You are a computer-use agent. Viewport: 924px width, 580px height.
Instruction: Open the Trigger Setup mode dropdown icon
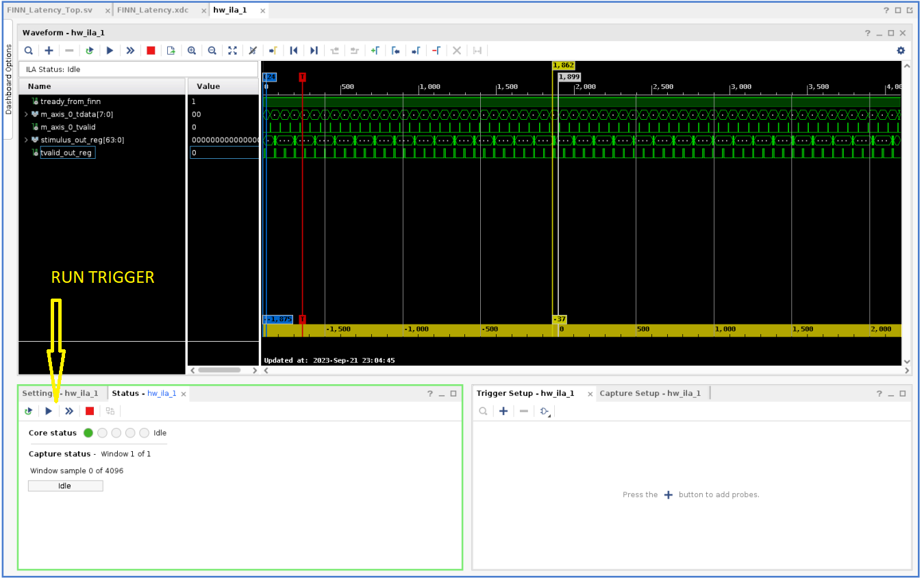pos(545,412)
